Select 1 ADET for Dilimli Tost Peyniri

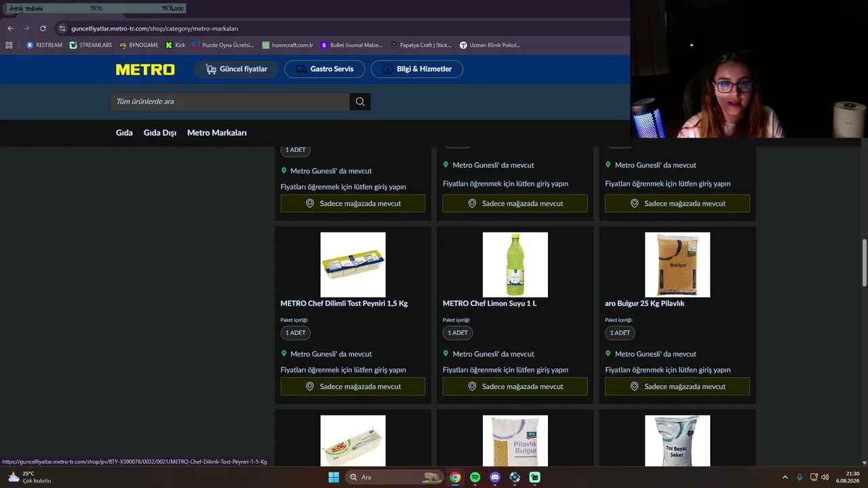pyautogui.click(x=296, y=333)
